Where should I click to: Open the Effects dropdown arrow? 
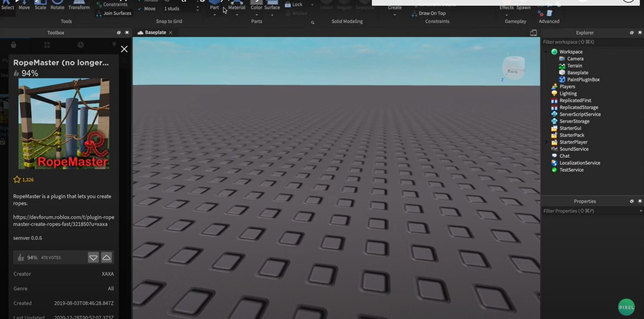coord(506,15)
